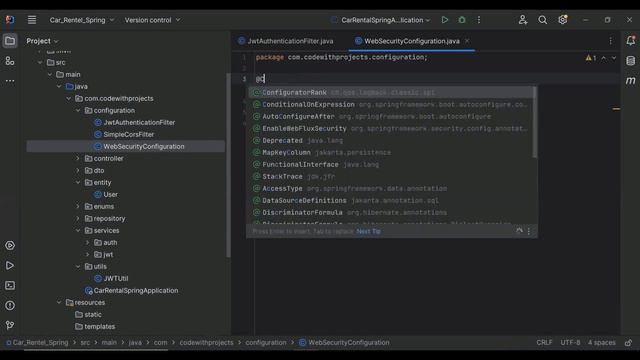Open more run actions menu

coord(479,20)
